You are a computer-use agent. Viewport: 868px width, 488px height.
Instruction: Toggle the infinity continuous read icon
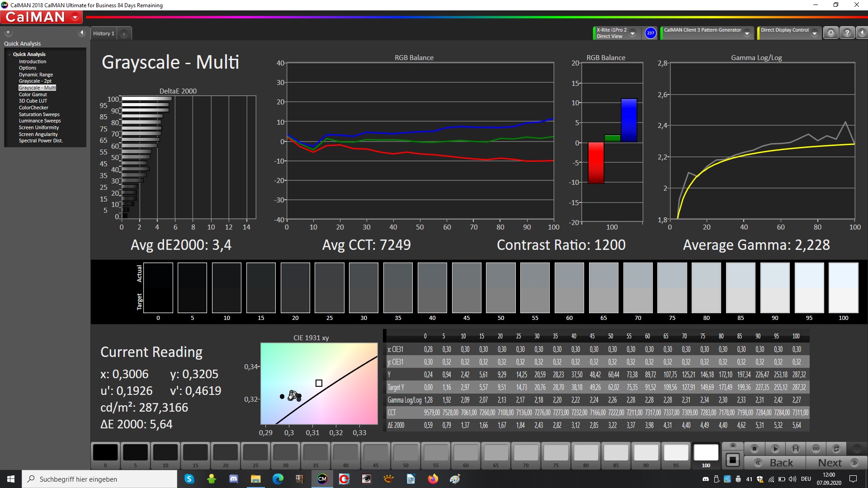[x=816, y=449]
